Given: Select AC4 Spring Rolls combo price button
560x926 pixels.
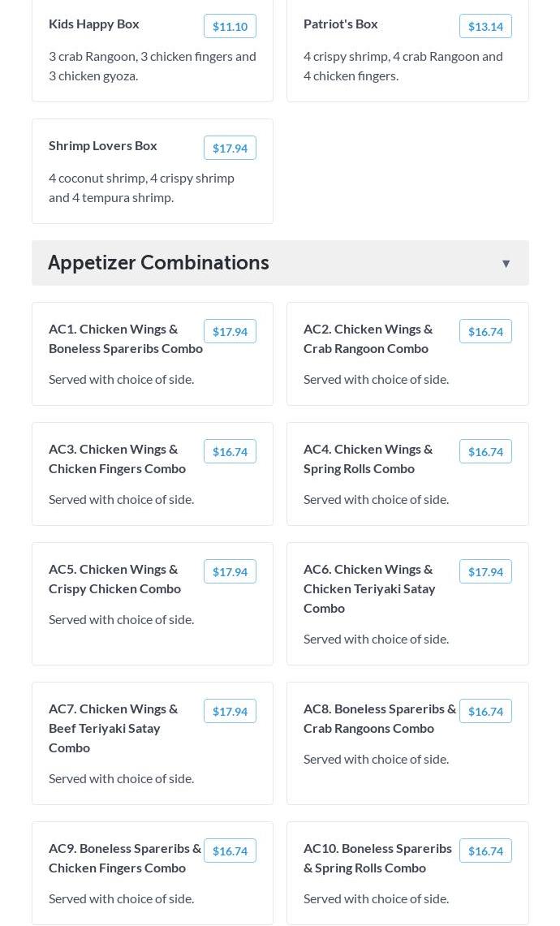Looking at the screenshot, I should coord(485,451).
